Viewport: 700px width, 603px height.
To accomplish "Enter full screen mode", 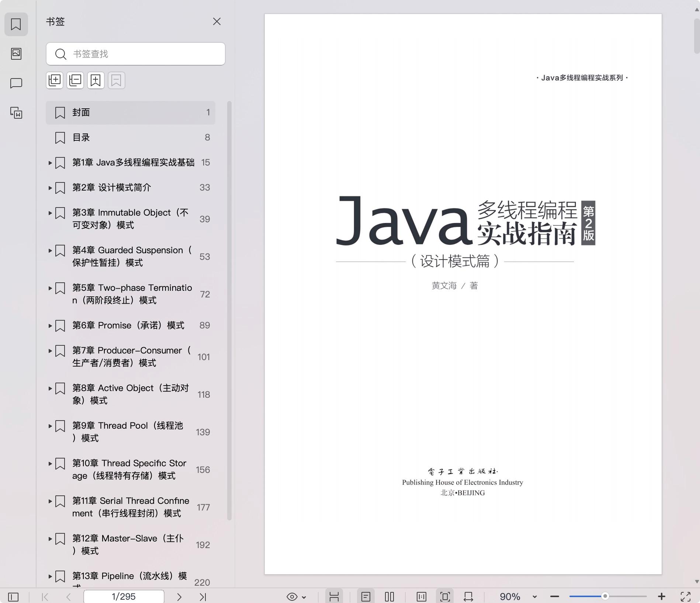I will point(686,597).
